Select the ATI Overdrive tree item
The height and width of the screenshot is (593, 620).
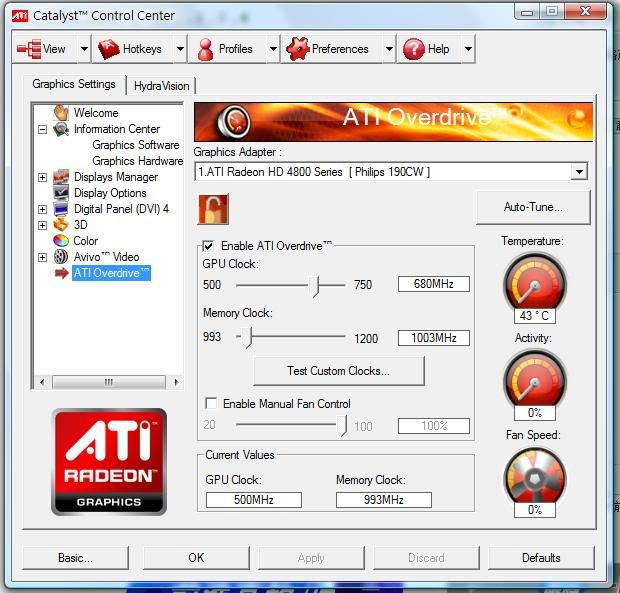112,273
